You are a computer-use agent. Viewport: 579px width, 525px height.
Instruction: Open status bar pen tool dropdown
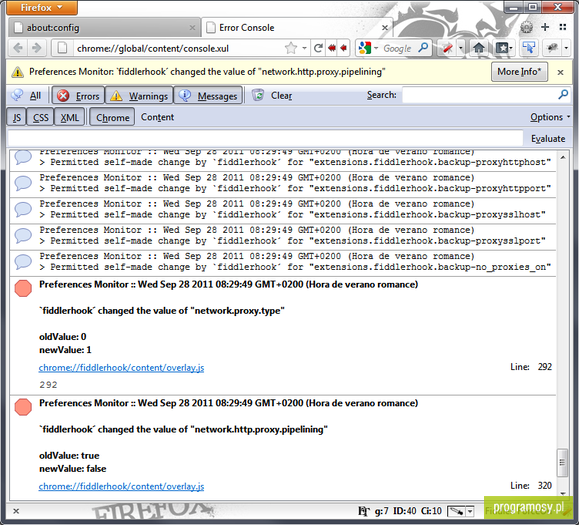point(470,511)
